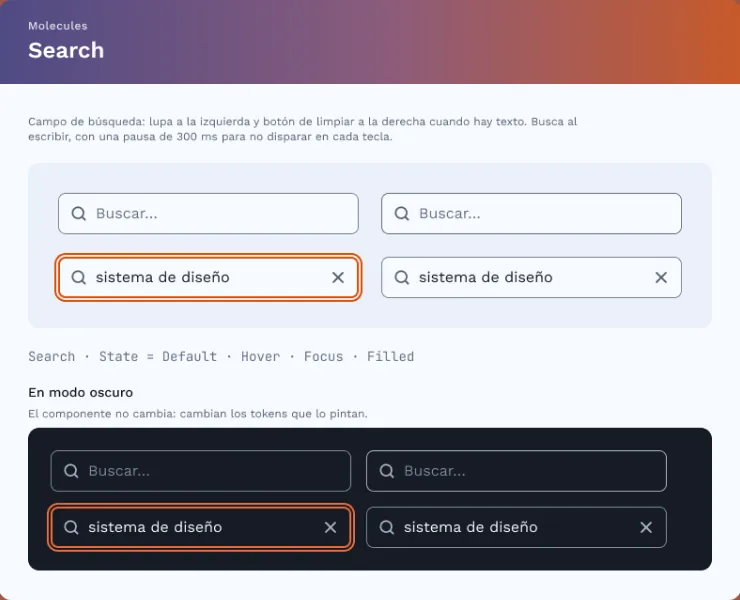Click the 'En modo oscuro' subheading

81,392
